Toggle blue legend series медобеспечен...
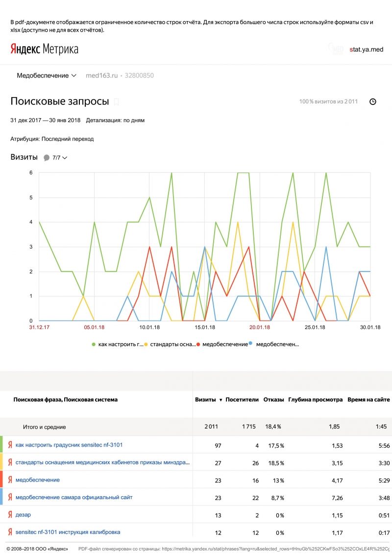The height and width of the screenshot is (555, 392). (x=274, y=344)
